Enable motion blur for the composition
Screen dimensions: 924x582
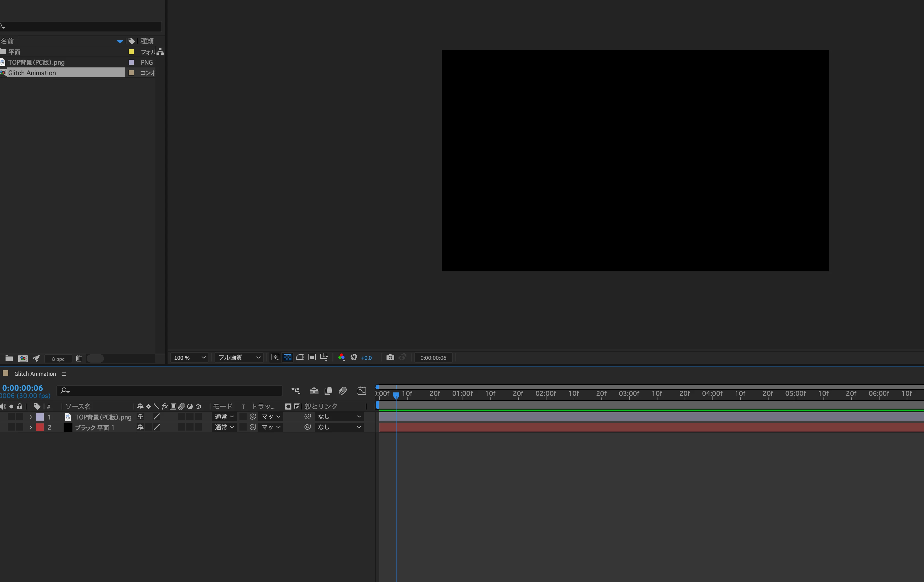click(343, 390)
